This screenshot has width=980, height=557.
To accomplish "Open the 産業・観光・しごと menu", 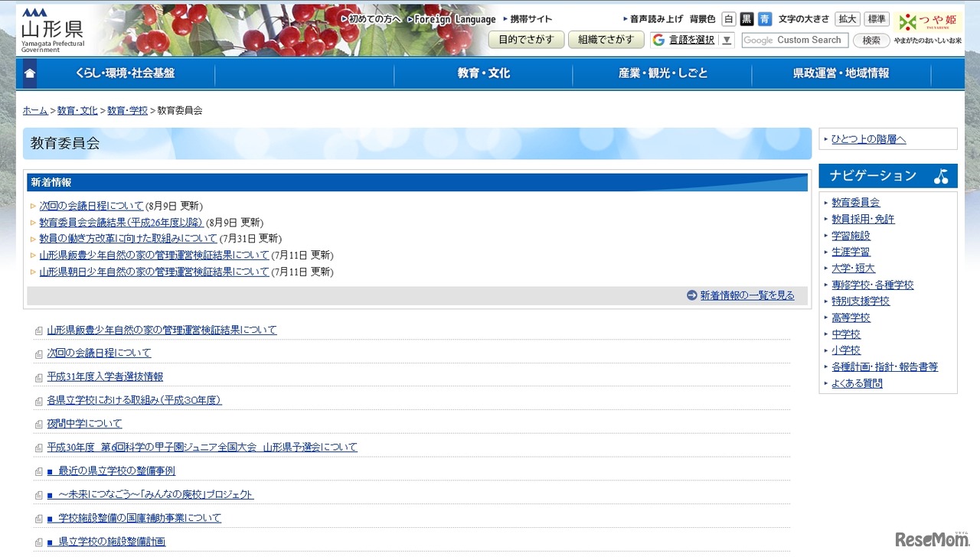I will (662, 73).
